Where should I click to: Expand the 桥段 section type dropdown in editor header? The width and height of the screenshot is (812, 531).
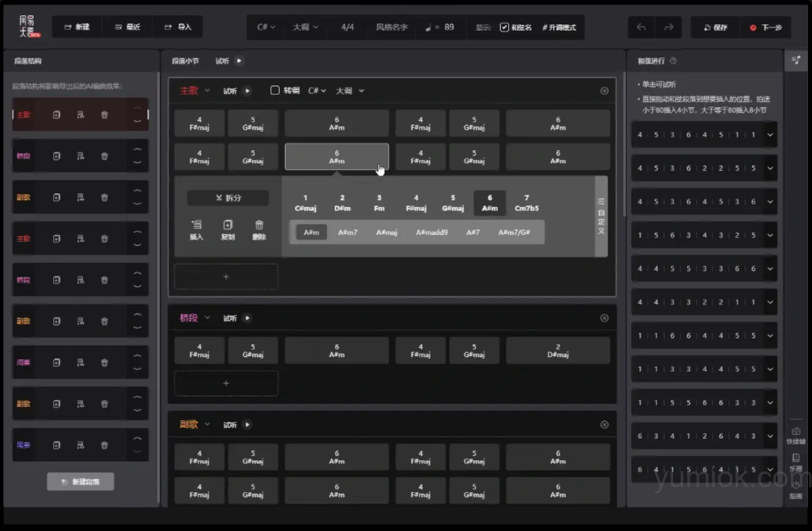pos(207,318)
